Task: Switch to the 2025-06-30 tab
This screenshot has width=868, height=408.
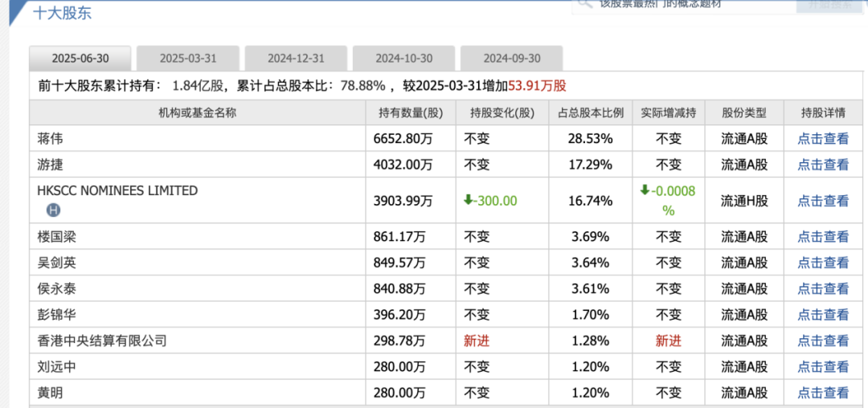Action: tap(80, 59)
